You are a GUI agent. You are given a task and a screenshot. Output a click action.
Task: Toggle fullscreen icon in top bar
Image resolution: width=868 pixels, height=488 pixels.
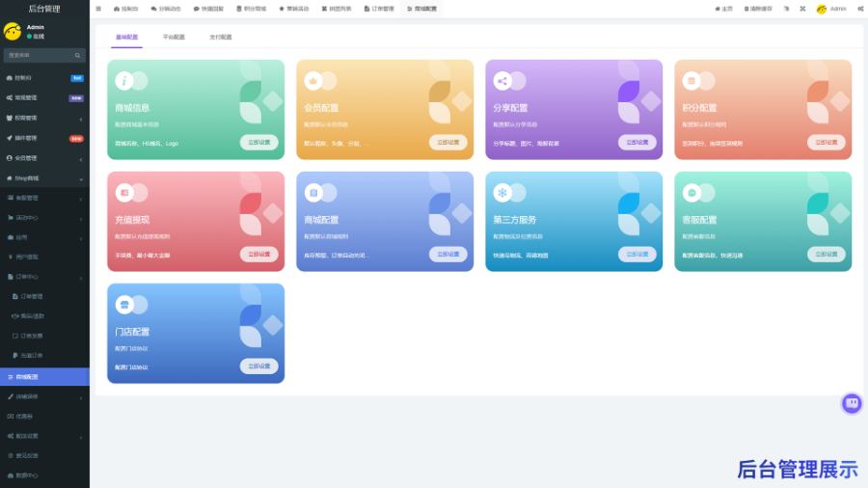(x=802, y=9)
